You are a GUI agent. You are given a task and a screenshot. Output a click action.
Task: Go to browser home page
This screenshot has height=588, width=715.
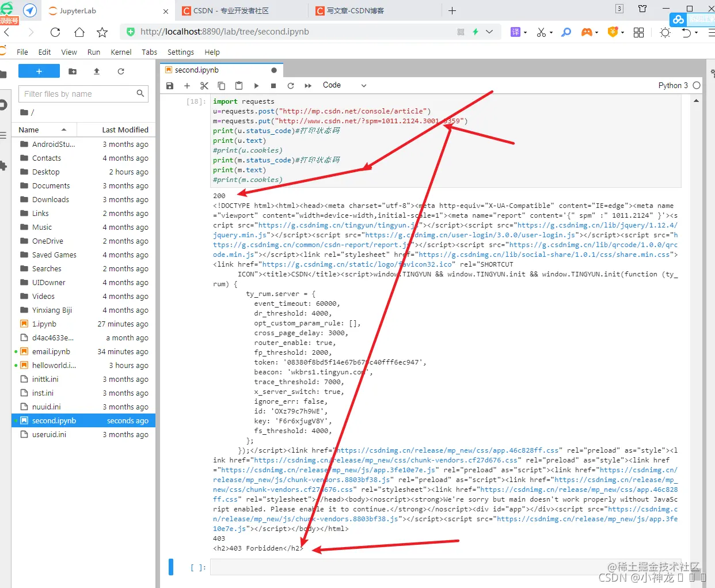pyautogui.click(x=79, y=32)
